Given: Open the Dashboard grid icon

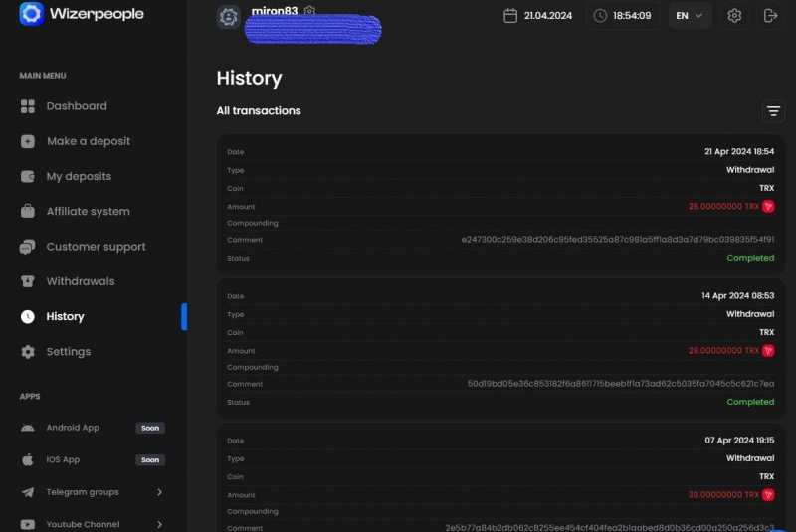Looking at the screenshot, I should [28, 106].
